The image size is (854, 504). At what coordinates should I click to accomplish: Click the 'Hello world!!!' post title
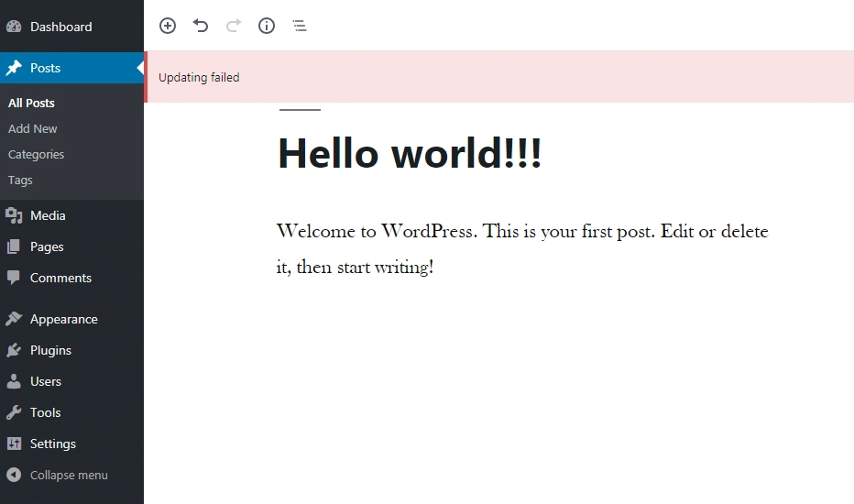pyautogui.click(x=410, y=153)
